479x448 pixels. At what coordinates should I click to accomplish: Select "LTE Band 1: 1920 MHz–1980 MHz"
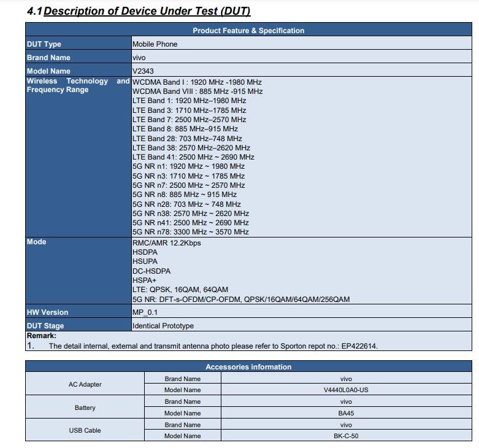pos(189,101)
